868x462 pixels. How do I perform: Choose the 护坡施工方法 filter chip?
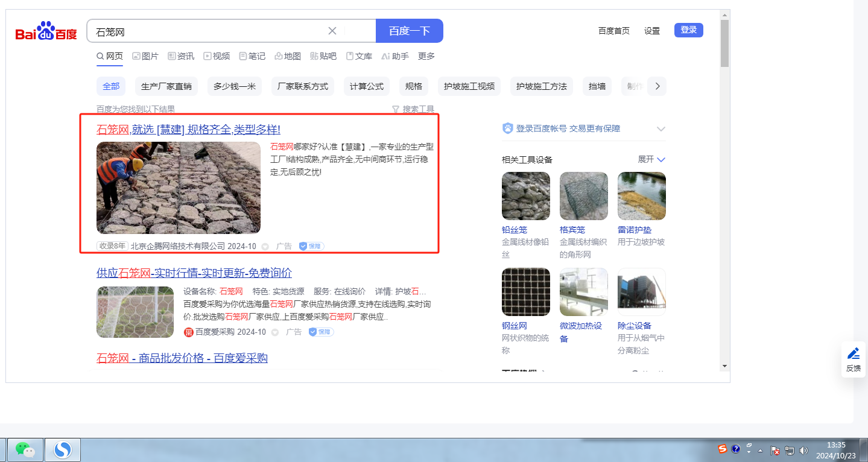[542, 86]
